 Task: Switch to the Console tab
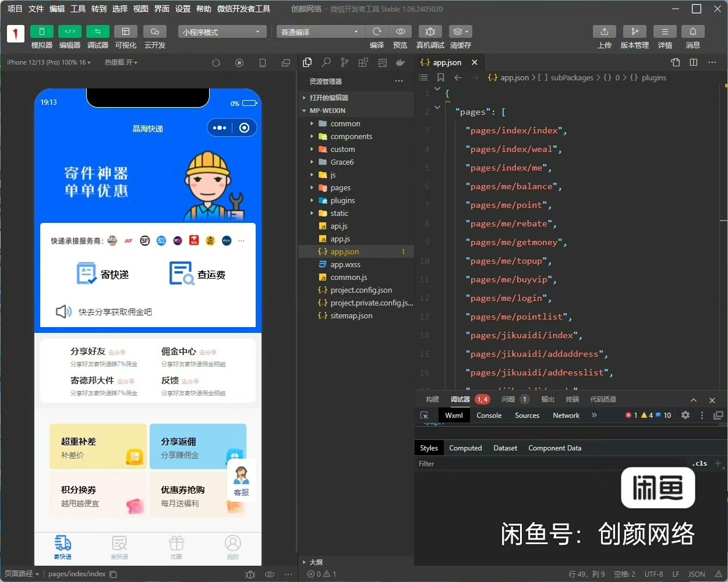pyautogui.click(x=489, y=416)
